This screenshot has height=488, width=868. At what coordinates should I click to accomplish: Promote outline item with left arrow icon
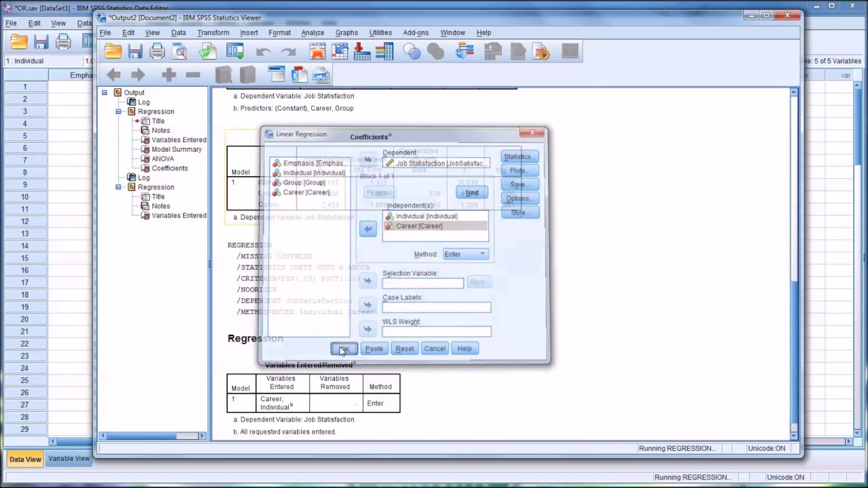click(113, 75)
